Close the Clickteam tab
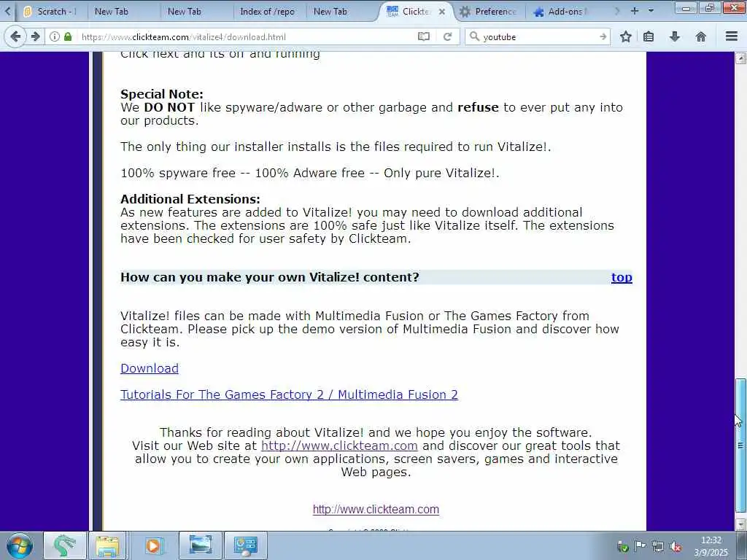Viewport: 747px width, 560px height. [x=441, y=12]
